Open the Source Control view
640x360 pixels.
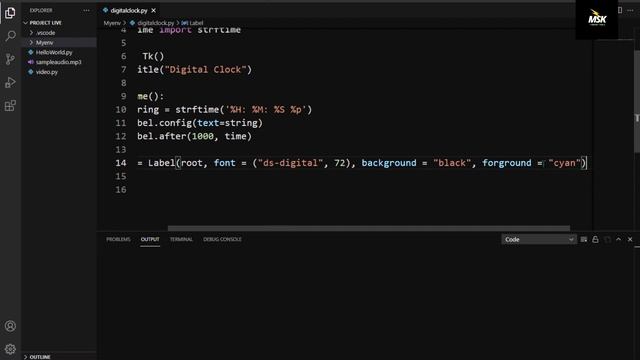tap(10, 59)
